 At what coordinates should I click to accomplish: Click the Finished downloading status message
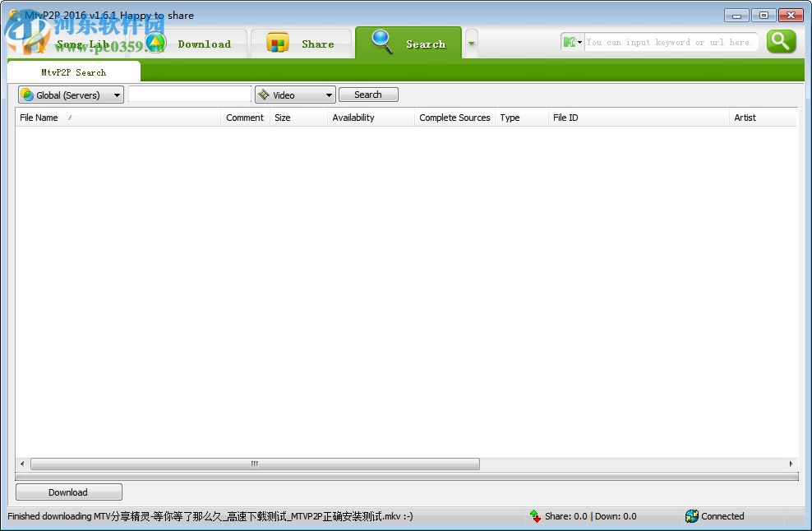[x=210, y=516]
